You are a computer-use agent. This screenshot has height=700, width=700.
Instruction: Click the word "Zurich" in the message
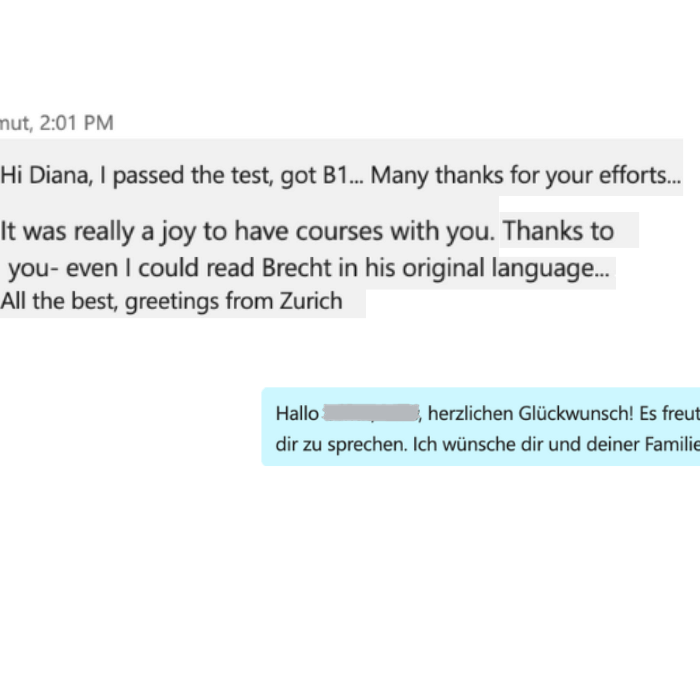pos(308,301)
